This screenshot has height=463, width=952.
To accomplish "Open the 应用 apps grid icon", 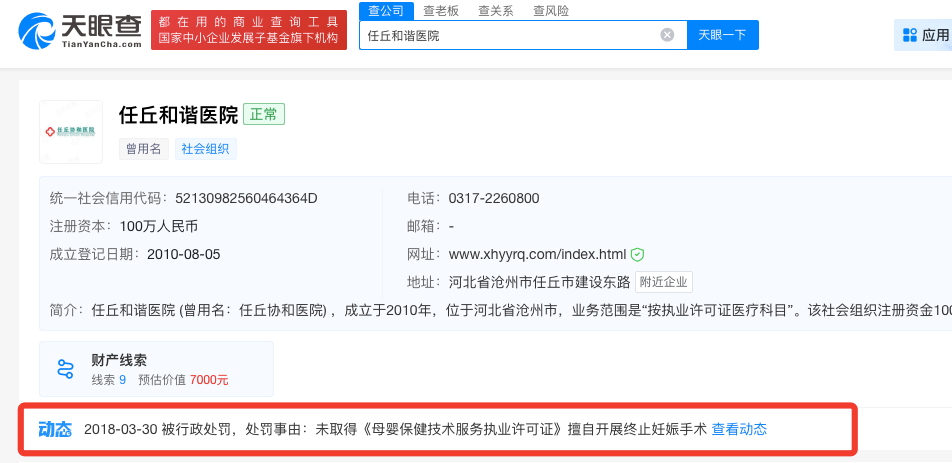I will pyautogui.click(x=909, y=35).
